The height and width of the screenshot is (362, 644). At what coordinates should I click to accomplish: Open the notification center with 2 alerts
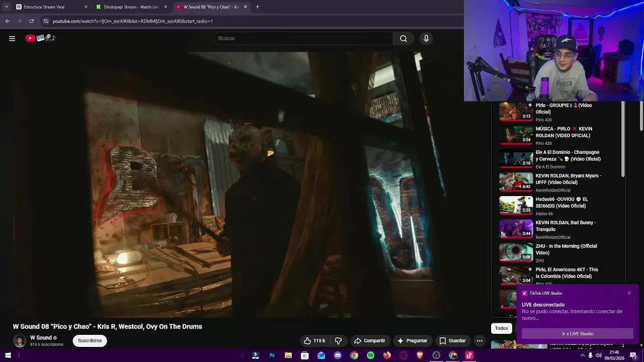tap(634, 355)
